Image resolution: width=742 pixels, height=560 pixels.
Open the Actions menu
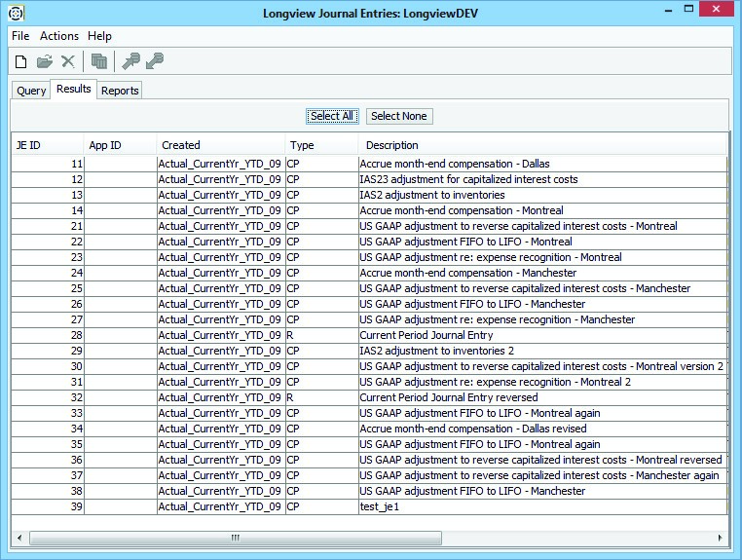[59, 36]
